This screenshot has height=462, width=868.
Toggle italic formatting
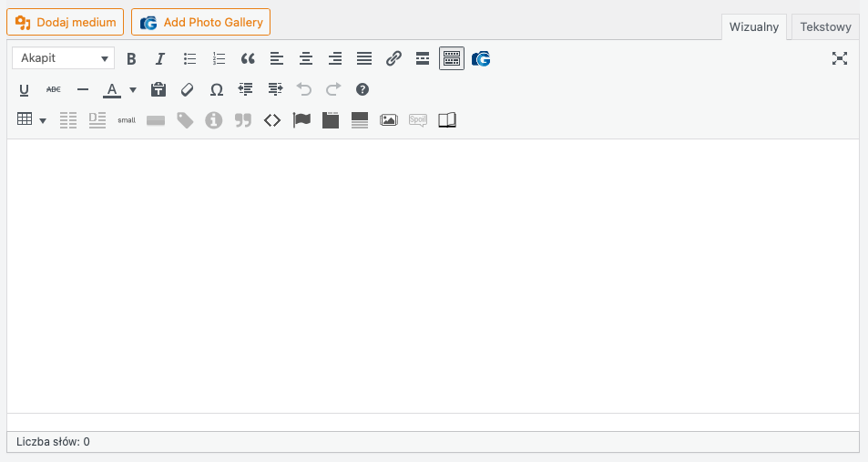pyautogui.click(x=160, y=58)
